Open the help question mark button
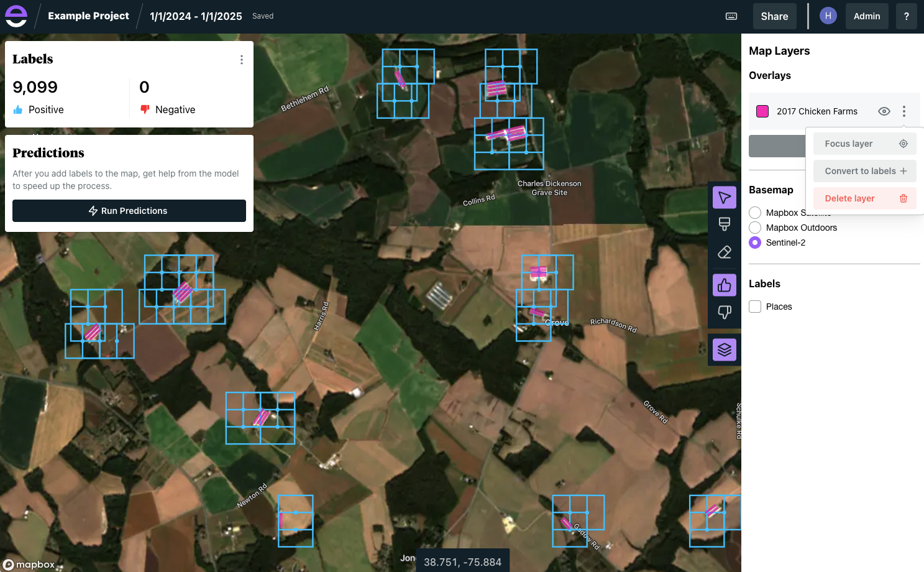 click(x=906, y=16)
